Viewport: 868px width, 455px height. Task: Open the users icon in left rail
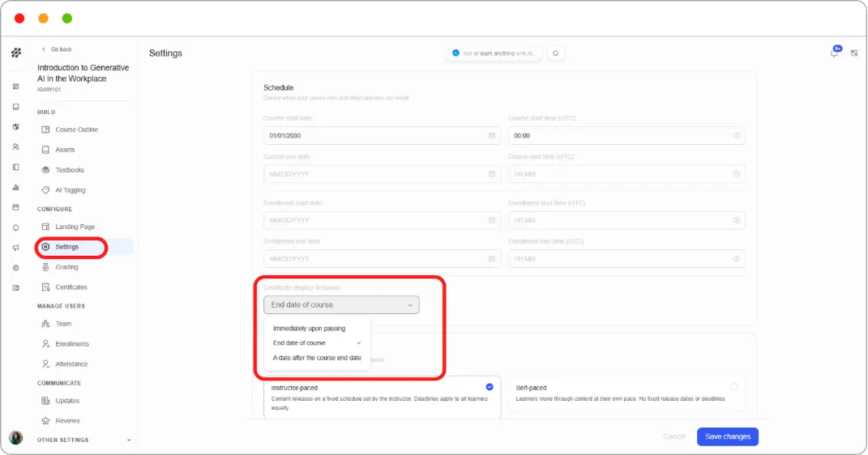[15, 147]
